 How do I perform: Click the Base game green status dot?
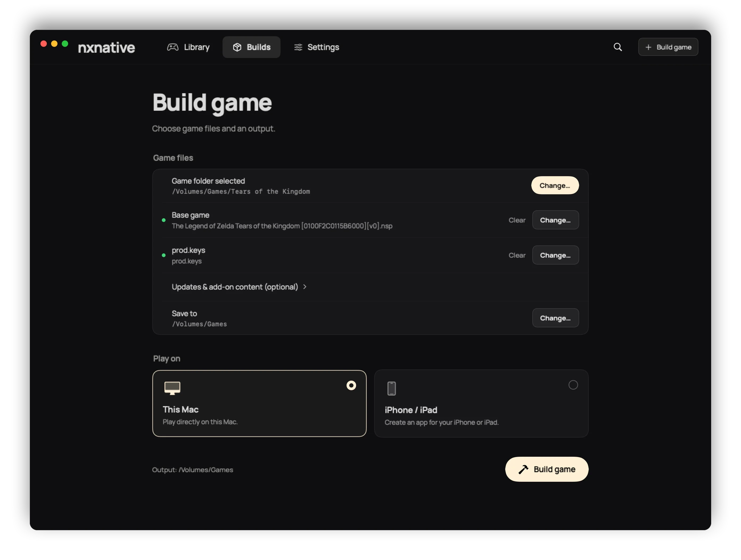163,220
